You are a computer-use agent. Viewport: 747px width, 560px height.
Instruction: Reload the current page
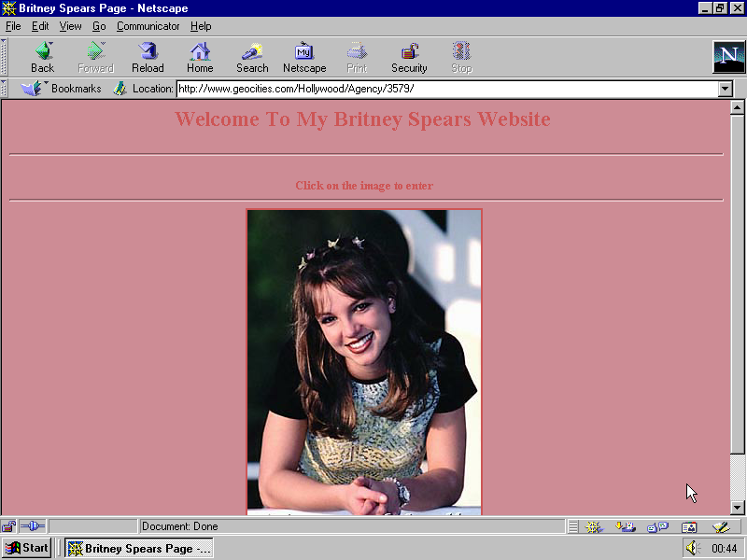pyautogui.click(x=148, y=57)
